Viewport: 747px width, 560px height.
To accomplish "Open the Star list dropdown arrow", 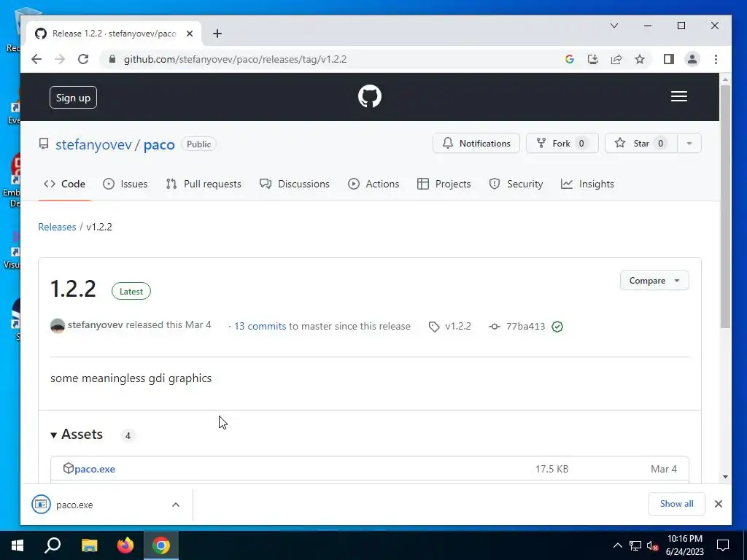I will coord(689,144).
